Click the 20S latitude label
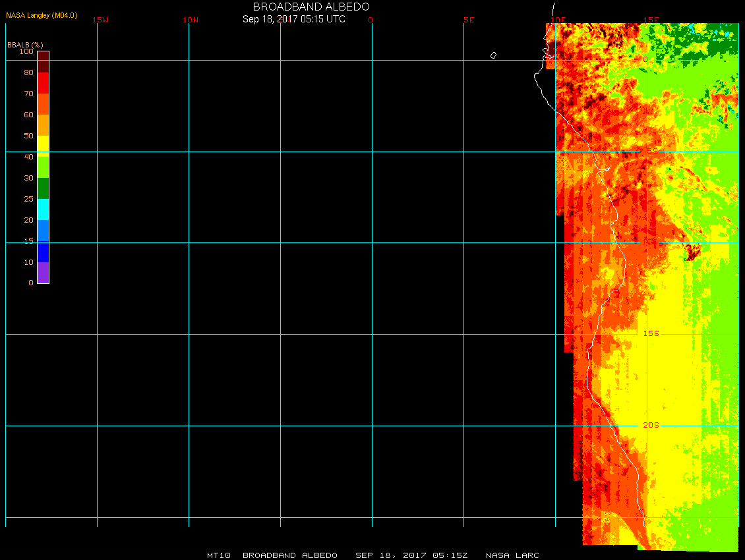This screenshot has width=745, height=560. pos(651,426)
